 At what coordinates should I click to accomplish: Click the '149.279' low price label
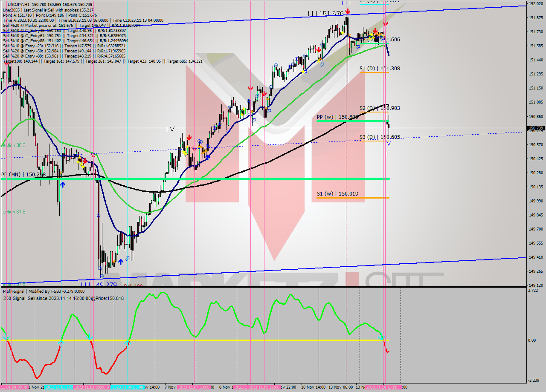(105, 285)
